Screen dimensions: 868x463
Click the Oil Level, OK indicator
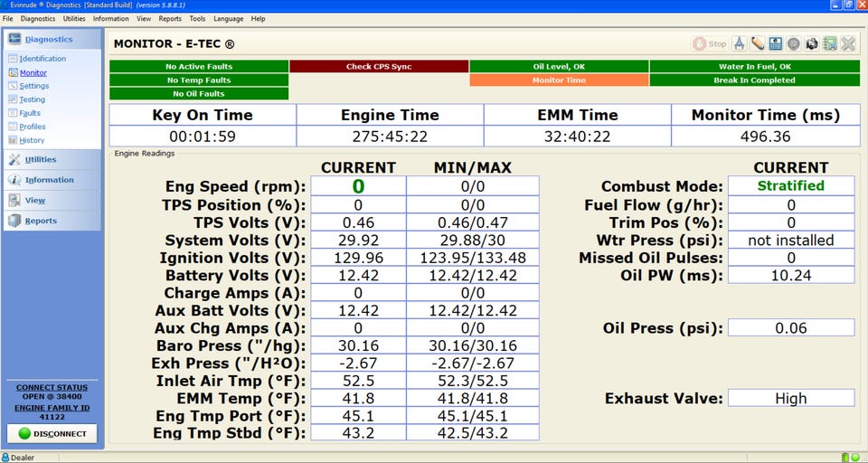click(x=559, y=66)
